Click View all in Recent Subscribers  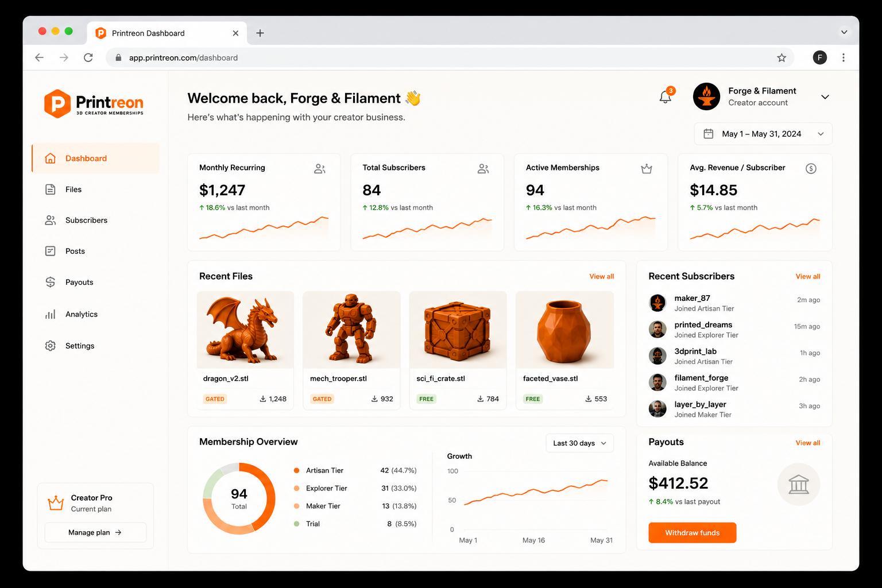click(x=808, y=277)
